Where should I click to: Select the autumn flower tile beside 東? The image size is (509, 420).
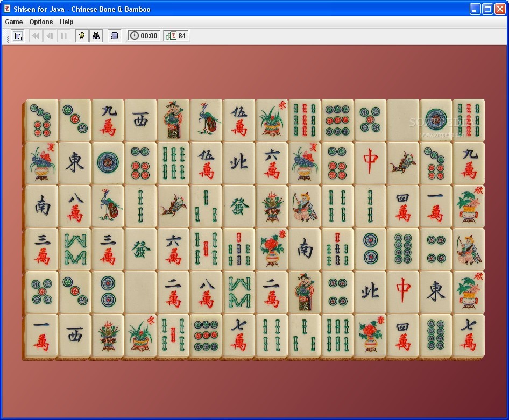(469, 292)
